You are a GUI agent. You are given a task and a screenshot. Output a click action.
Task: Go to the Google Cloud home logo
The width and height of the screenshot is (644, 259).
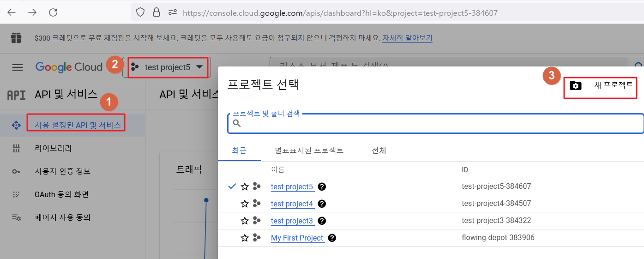pyautogui.click(x=69, y=67)
